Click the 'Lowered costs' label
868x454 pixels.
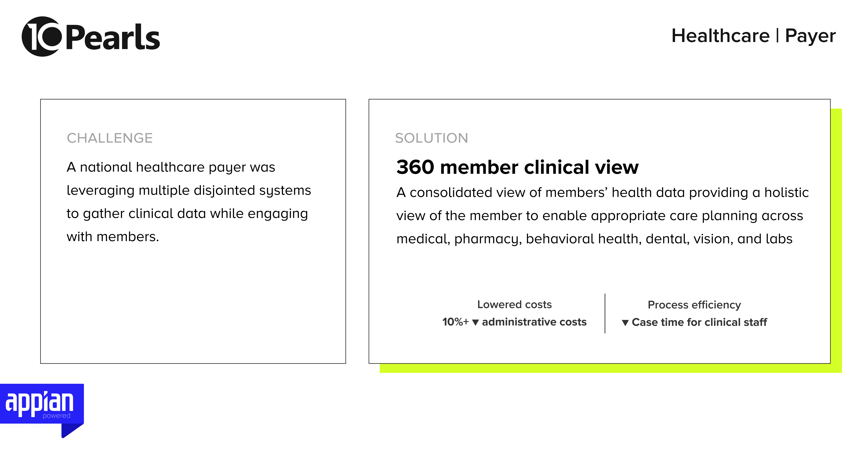[514, 305]
